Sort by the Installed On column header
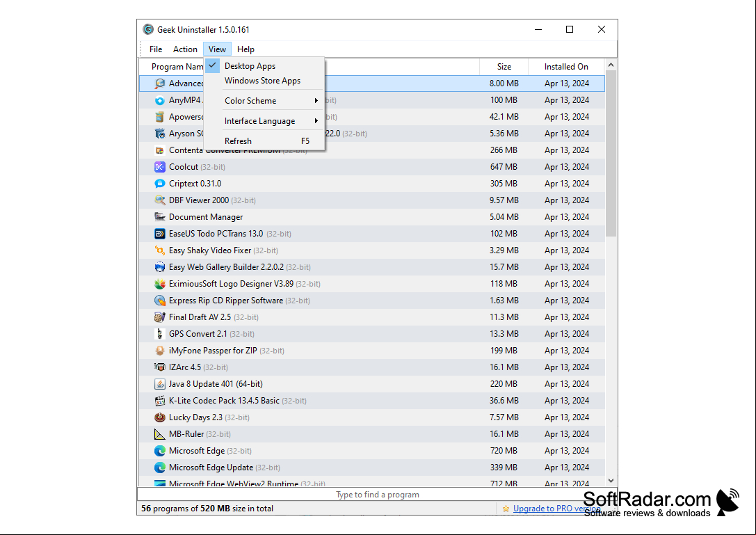The image size is (756, 535). coord(566,67)
